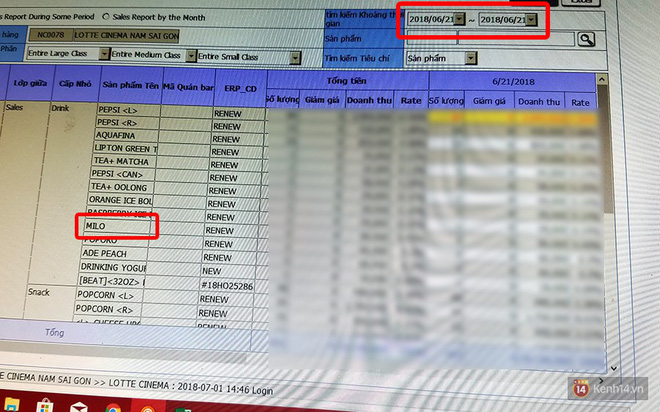Open File Explorer from the taskbar
The image size is (660, 412).
click(11, 406)
